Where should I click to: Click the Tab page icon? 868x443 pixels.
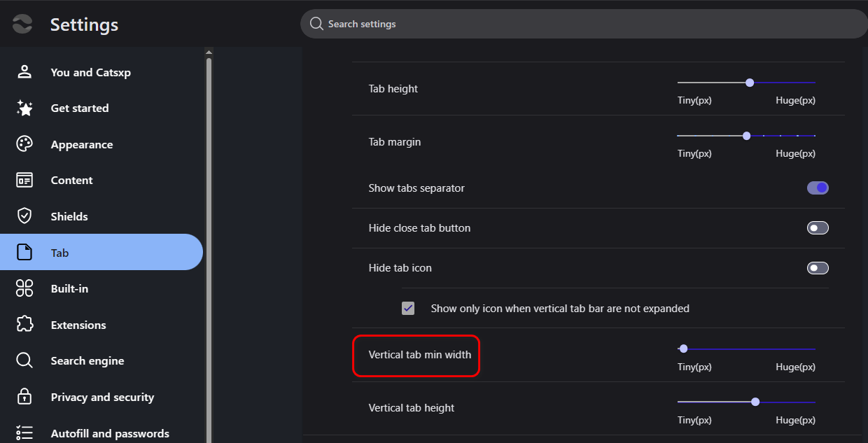[24, 253]
